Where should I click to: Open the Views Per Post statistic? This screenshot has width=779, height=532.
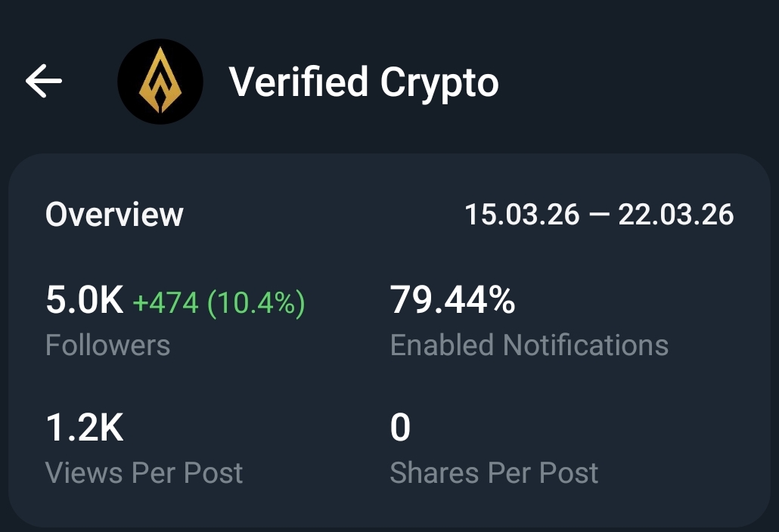pos(144,472)
